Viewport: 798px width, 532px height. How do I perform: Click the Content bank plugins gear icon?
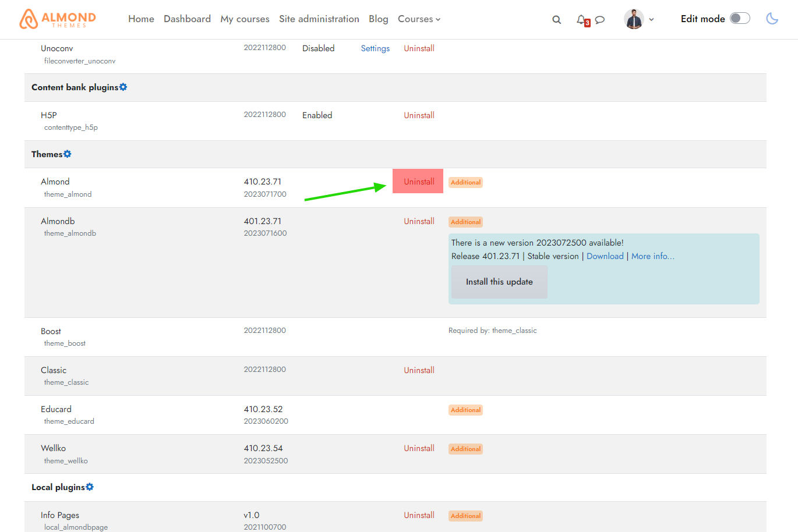tap(123, 86)
